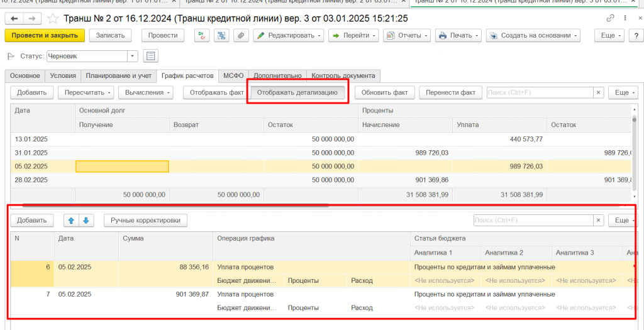Click the Записать button
Image resolution: width=644 pixels, height=330 pixels.
[110, 35]
